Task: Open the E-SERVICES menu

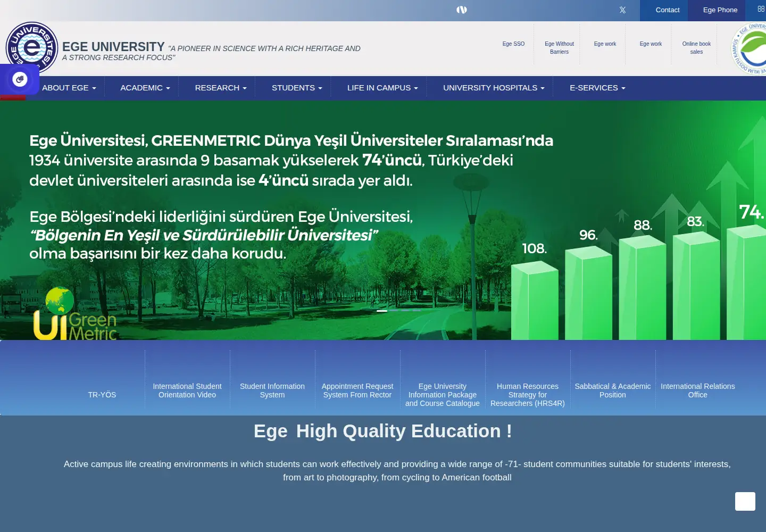Action: pyautogui.click(x=597, y=88)
